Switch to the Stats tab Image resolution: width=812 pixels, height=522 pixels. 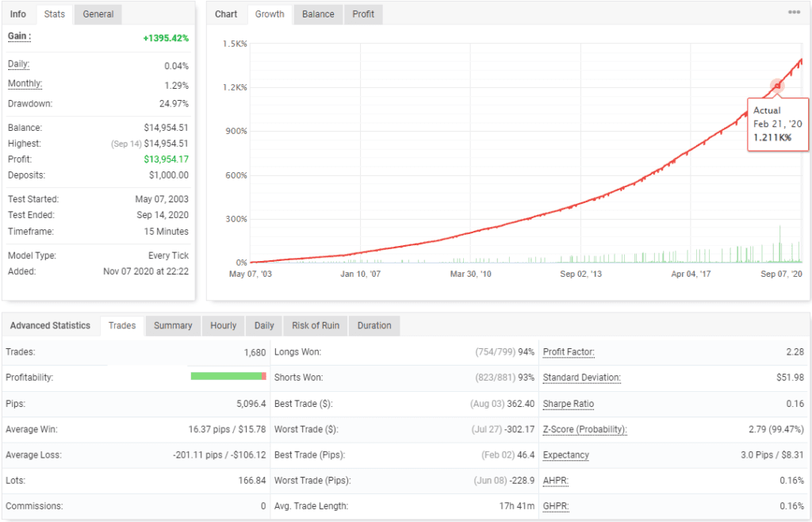(x=54, y=13)
